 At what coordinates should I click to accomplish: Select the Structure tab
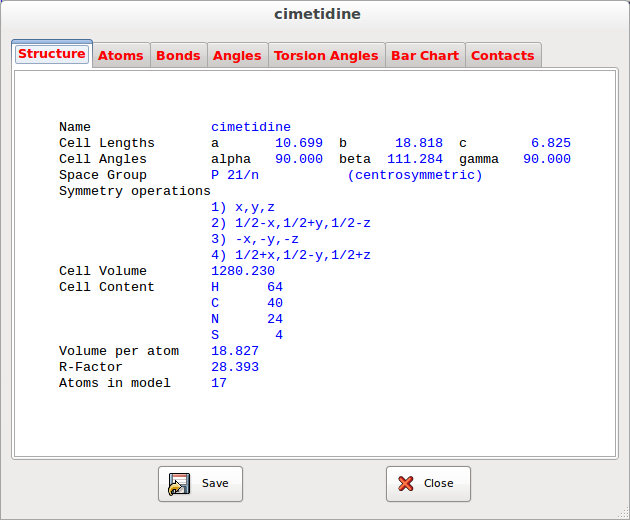coord(52,54)
